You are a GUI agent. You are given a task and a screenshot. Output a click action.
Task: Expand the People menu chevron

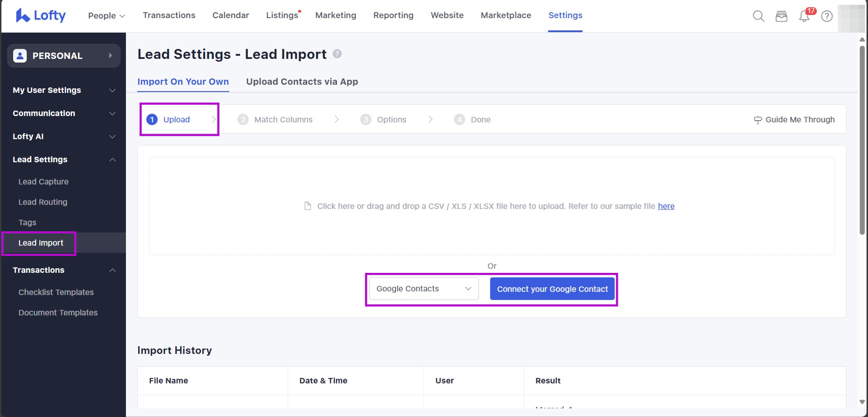(122, 16)
